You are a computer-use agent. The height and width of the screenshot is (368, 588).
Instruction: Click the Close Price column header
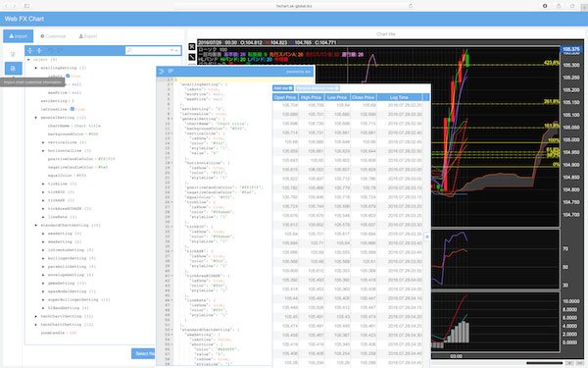coord(363,97)
